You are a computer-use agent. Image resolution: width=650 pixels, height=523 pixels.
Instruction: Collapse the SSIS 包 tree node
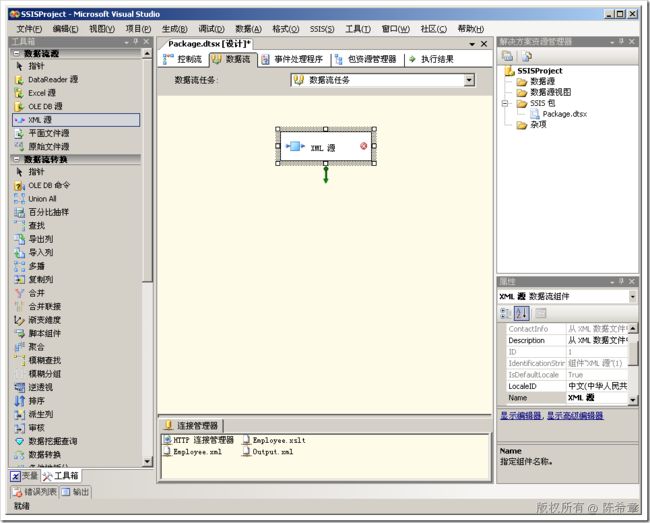click(505, 103)
